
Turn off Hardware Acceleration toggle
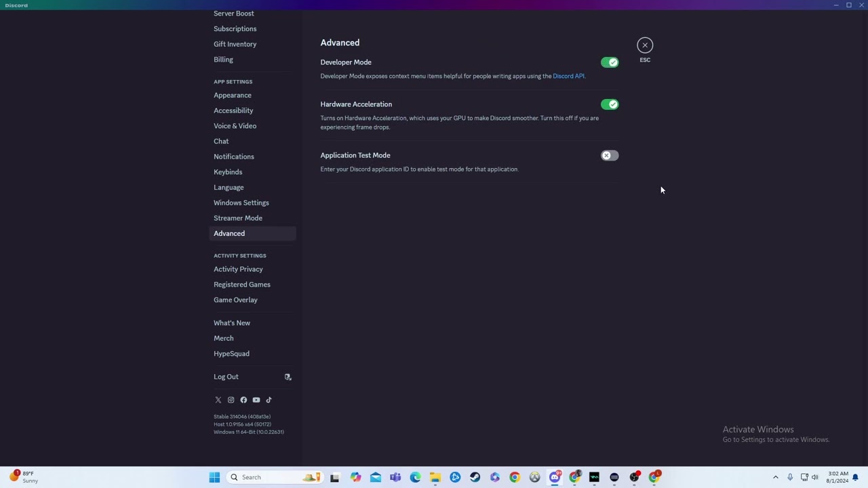click(x=610, y=104)
